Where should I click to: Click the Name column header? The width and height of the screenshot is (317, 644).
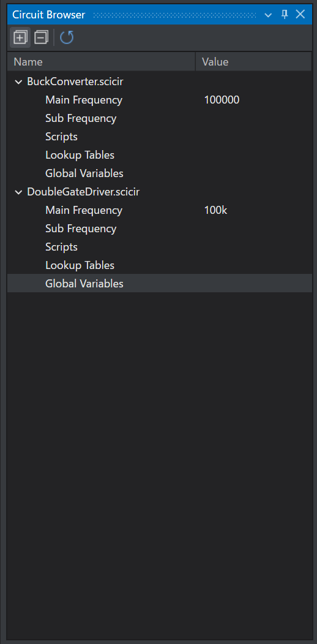tap(102, 62)
